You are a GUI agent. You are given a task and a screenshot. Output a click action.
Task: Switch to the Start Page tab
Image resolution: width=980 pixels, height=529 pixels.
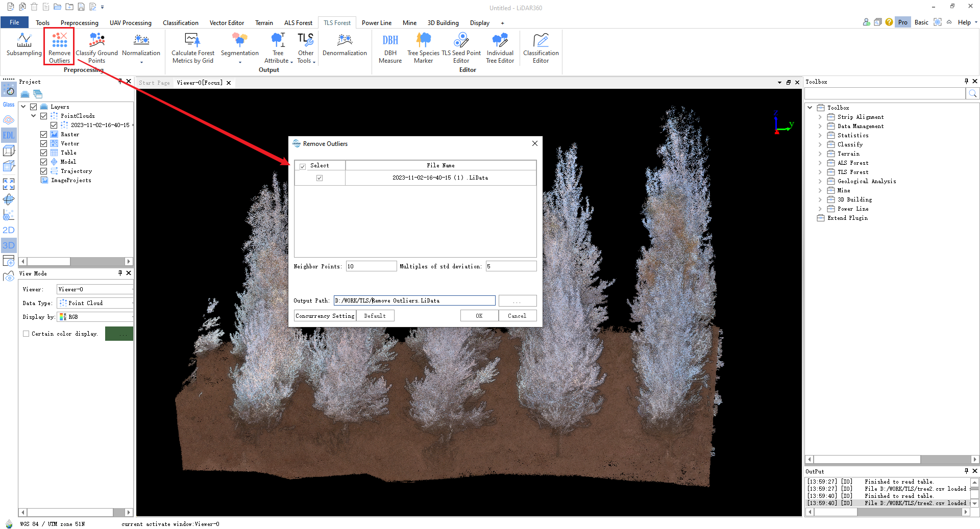(155, 83)
